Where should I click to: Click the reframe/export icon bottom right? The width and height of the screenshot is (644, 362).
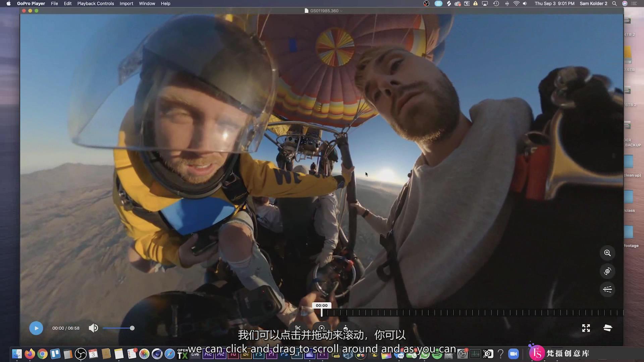608,328
